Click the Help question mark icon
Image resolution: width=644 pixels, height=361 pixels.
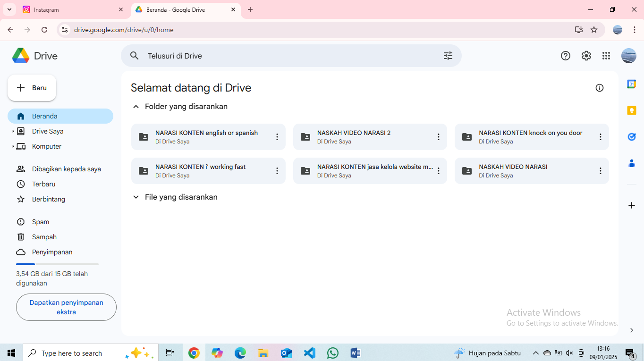click(565, 56)
